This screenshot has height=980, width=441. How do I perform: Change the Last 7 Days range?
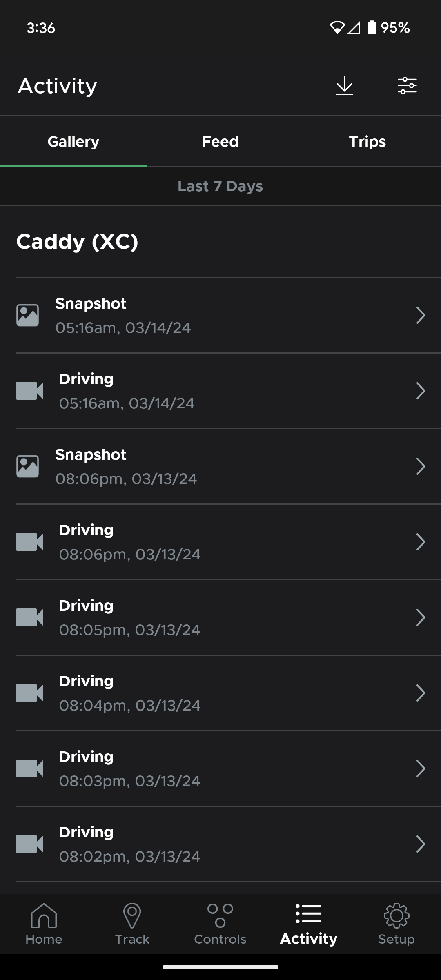pos(220,186)
